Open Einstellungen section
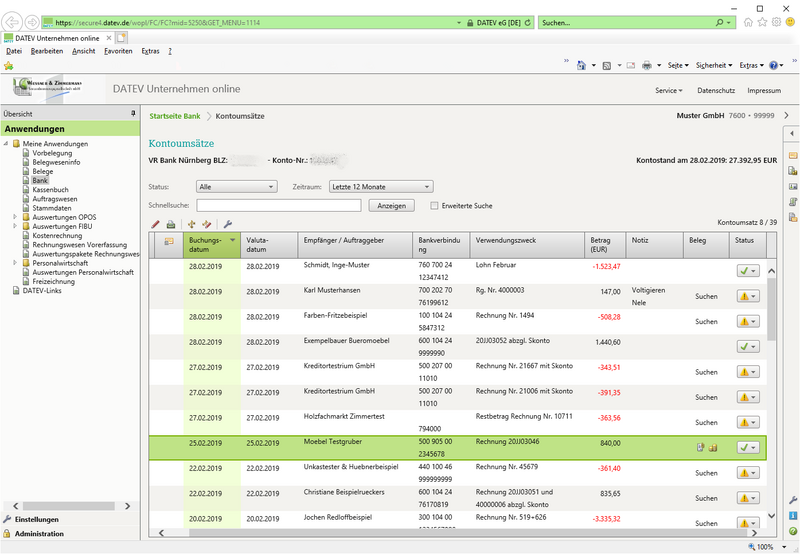800x554 pixels. click(x=36, y=519)
